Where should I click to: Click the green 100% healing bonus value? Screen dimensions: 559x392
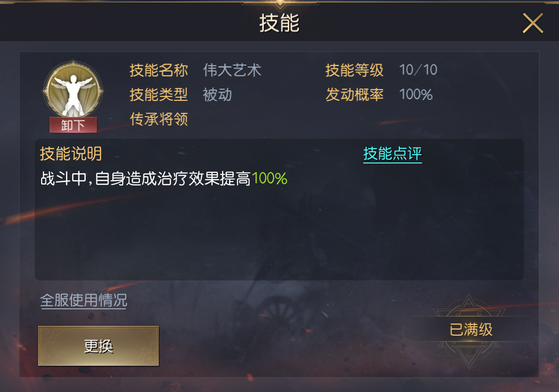[270, 179]
